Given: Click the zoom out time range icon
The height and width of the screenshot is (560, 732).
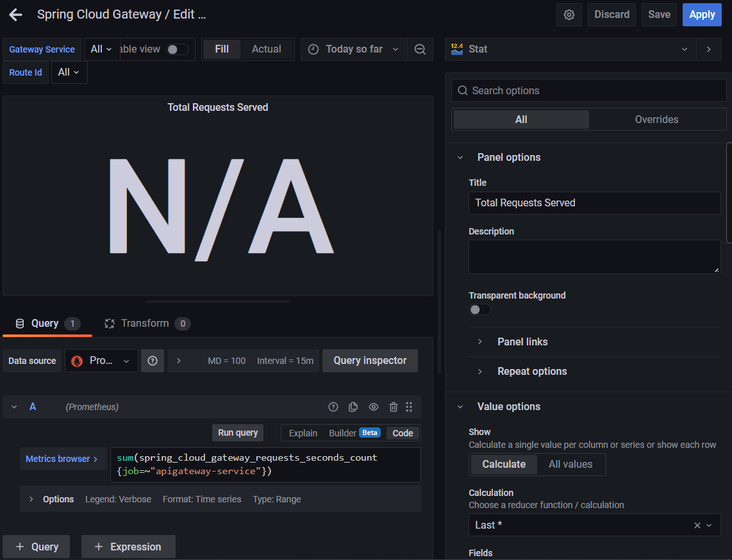Looking at the screenshot, I should [420, 49].
